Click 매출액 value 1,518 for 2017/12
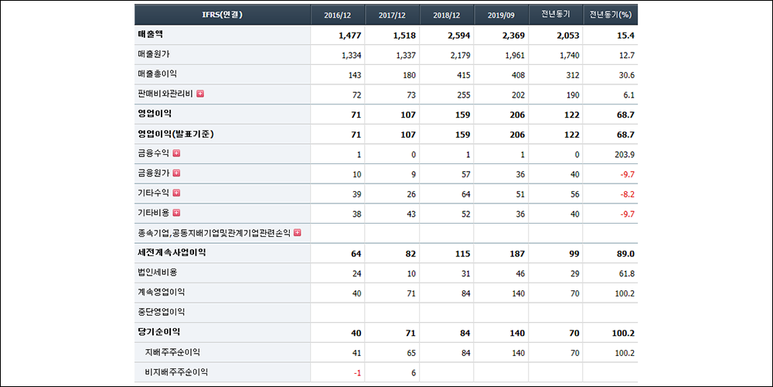 pyautogui.click(x=405, y=35)
